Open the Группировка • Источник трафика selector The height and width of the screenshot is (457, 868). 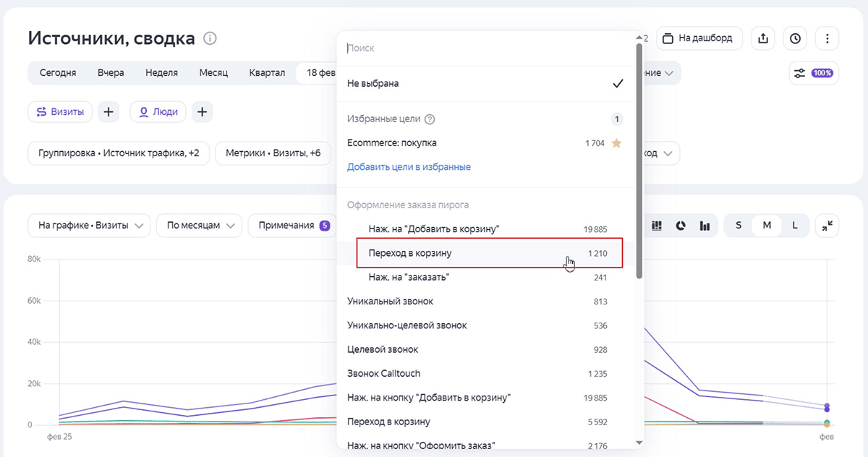118,153
